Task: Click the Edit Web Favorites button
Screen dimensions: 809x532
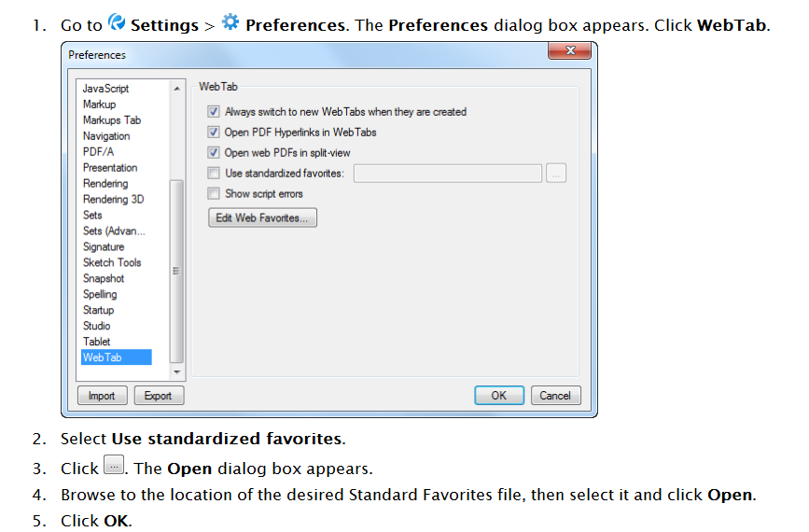Action: [262, 217]
